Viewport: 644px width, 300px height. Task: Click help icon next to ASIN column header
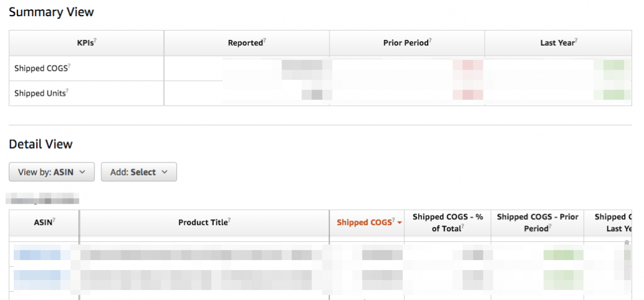point(54,221)
